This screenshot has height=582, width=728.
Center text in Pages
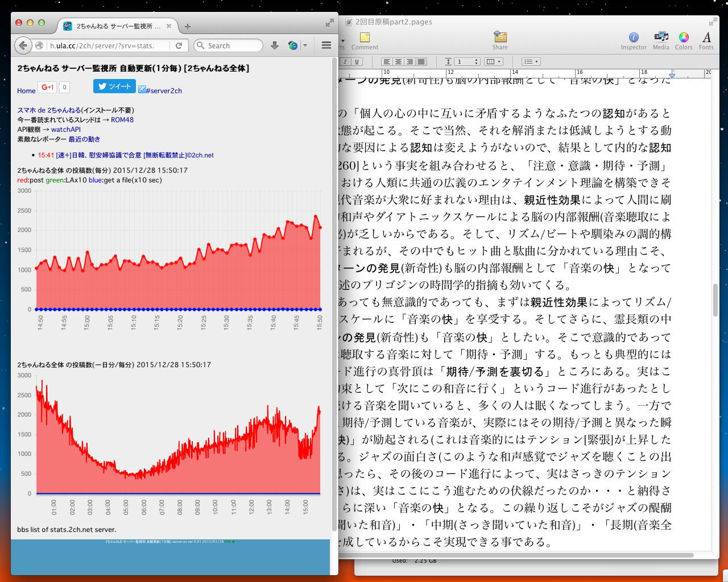pos(398,61)
